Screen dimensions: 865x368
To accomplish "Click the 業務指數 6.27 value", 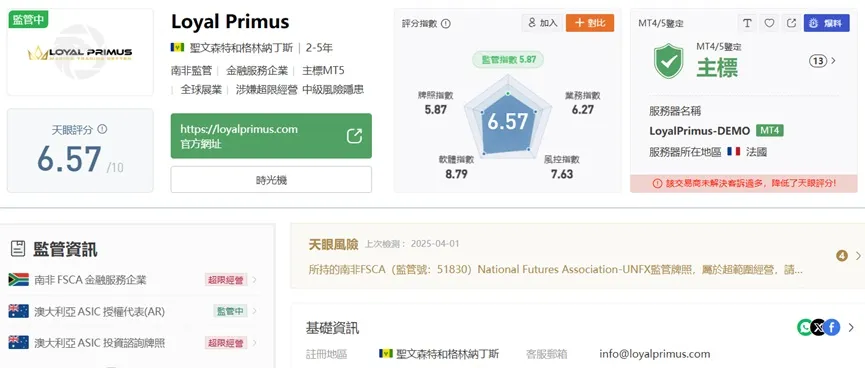I will [583, 109].
